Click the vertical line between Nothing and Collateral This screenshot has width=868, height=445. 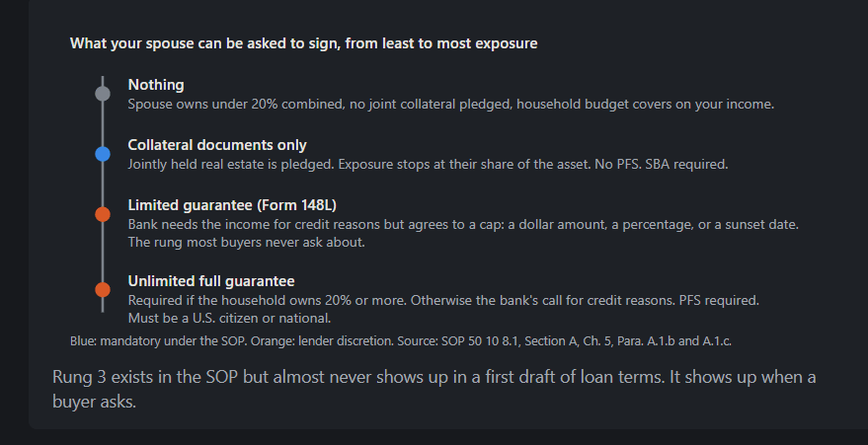tap(103, 123)
